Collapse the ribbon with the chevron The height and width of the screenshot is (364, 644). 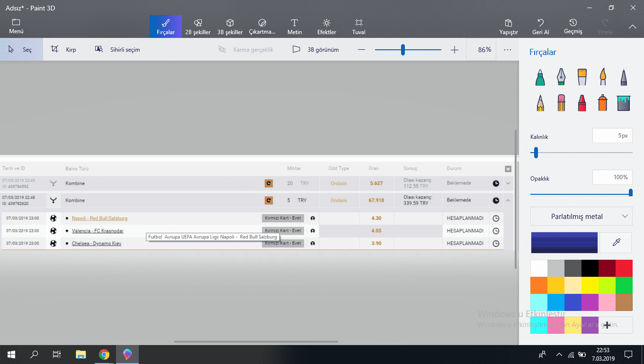(x=633, y=27)
